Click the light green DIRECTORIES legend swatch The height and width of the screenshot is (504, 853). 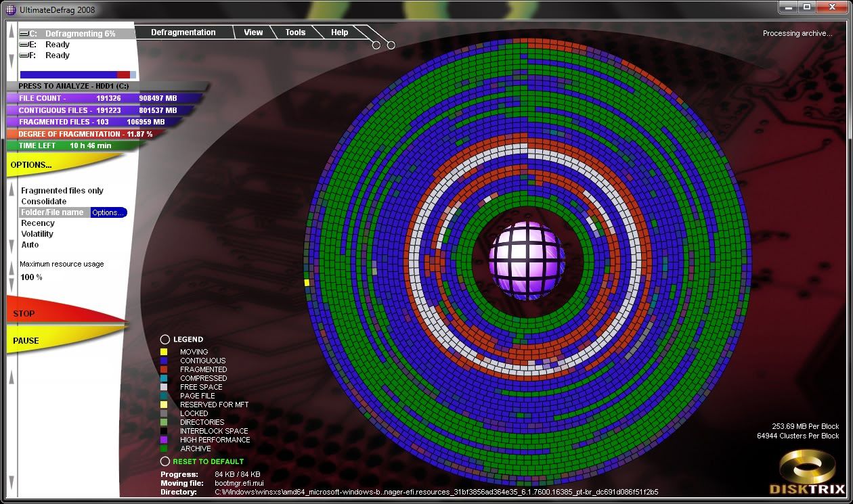click(164, 422)
